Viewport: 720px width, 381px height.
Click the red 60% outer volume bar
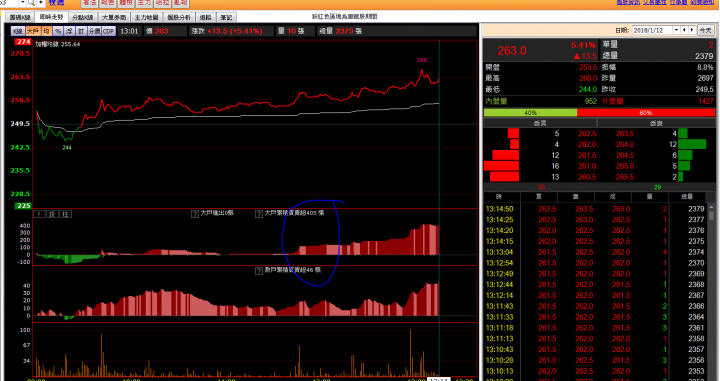(646, 112)
